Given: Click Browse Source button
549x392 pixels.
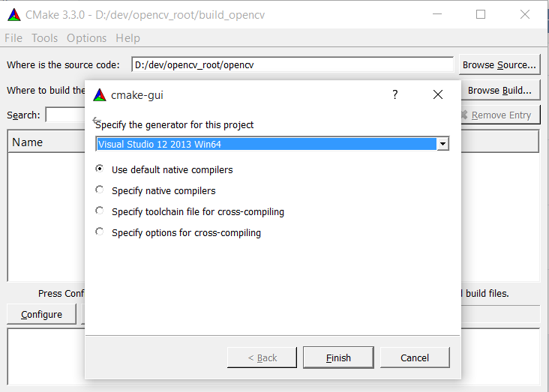Looking at the screenshot, I should (499, 65).
